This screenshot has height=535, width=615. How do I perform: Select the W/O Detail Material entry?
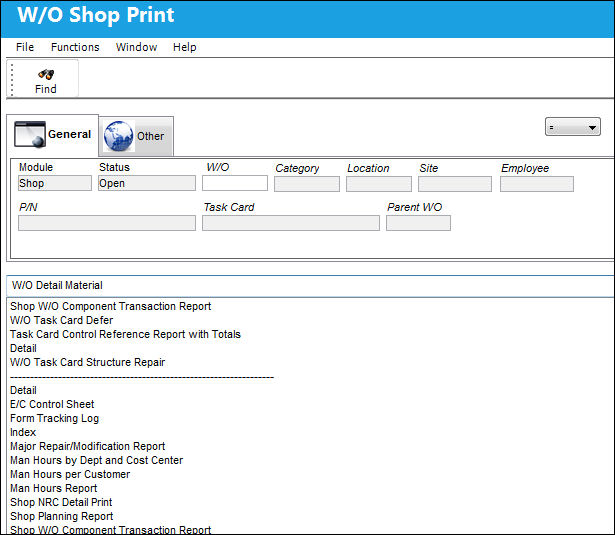click(310, 286)
